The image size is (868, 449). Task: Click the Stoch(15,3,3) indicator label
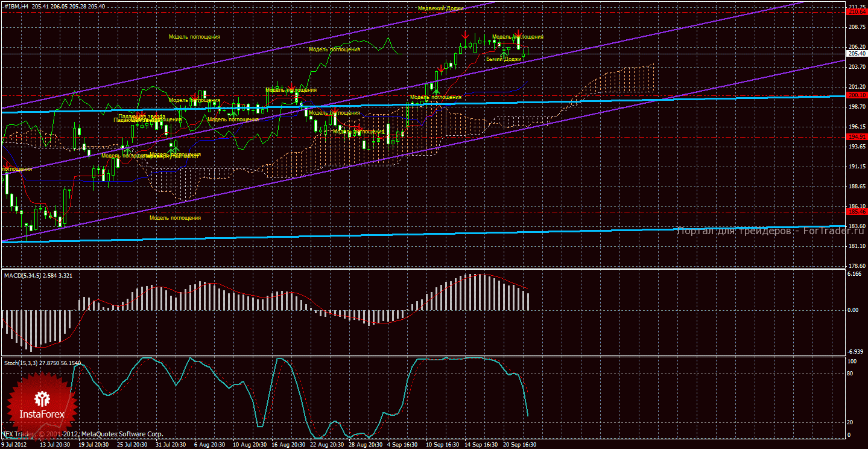23,363
